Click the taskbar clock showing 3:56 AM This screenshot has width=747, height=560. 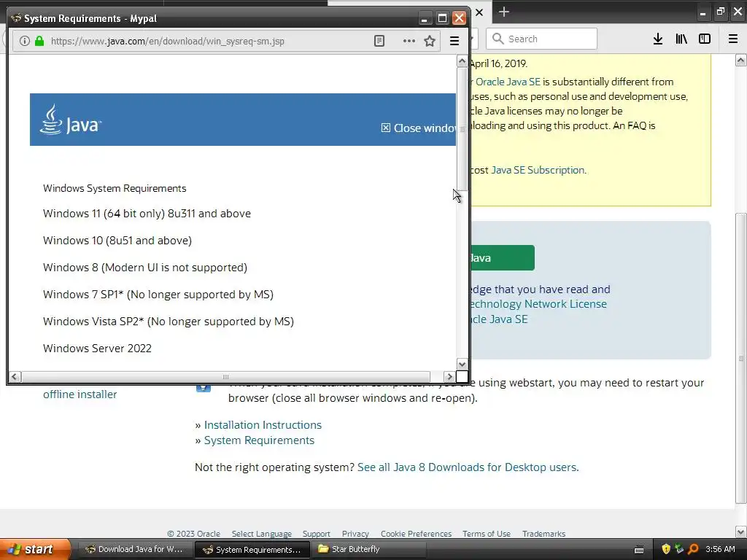coord(720,549)
